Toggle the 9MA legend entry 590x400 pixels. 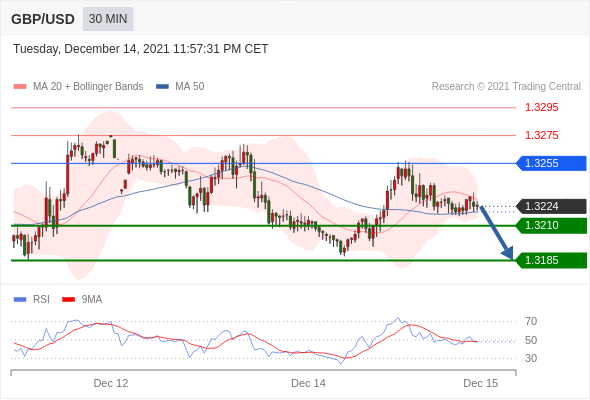(x=82, y=300)
